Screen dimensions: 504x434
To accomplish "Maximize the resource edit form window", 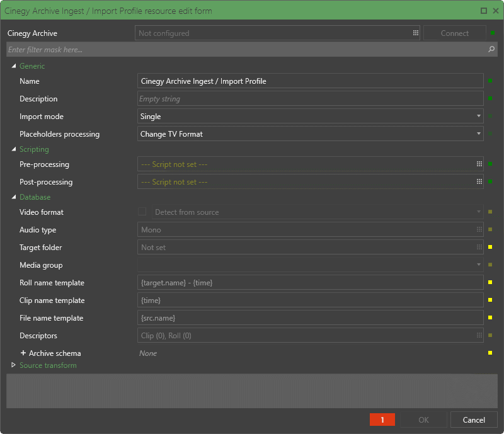I will pos(484,11).
